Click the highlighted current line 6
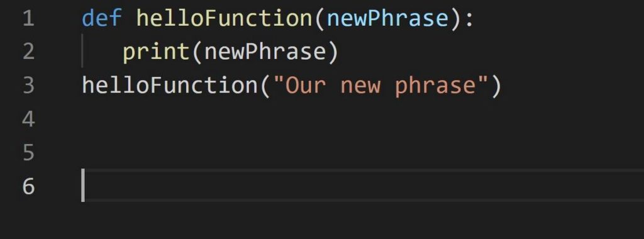 click(x=363, y=185)
